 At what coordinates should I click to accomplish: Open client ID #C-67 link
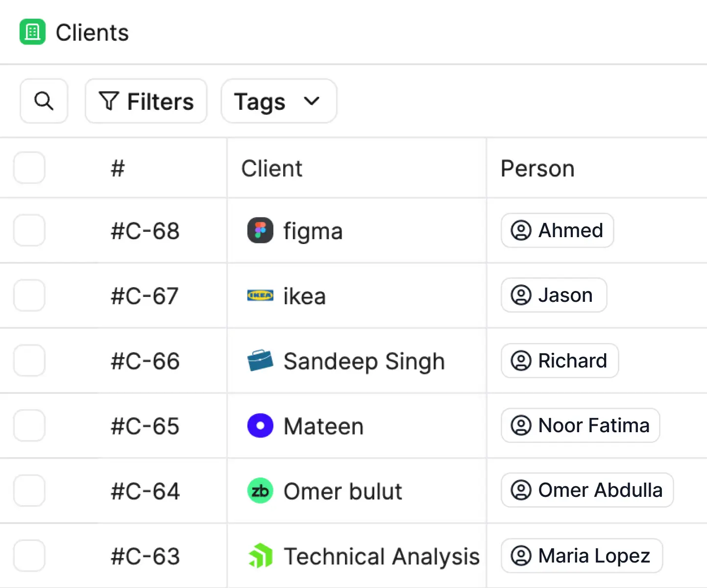click(145, 296)
